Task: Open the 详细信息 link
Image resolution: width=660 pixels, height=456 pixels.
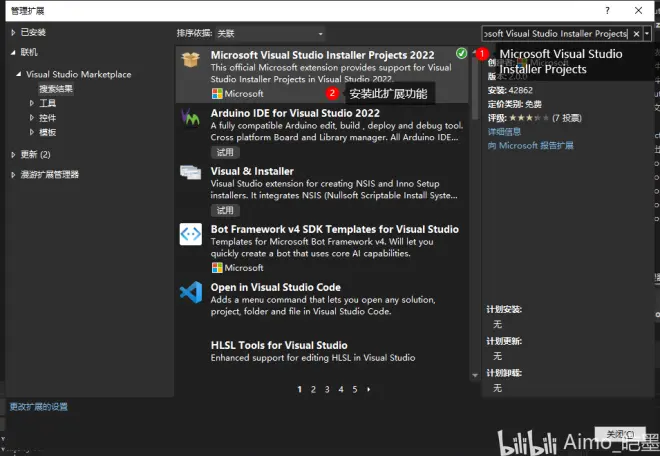Action: [504, 132]
